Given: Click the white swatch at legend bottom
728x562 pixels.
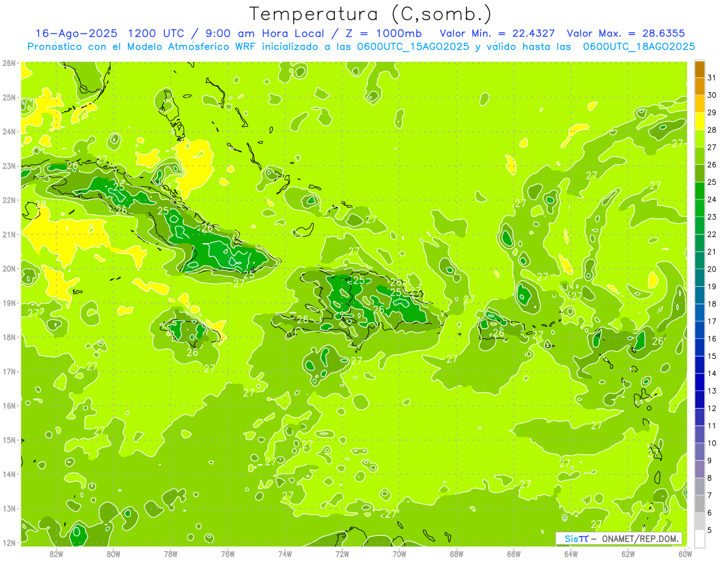Looking at the screenshot, I should point(699,538).
